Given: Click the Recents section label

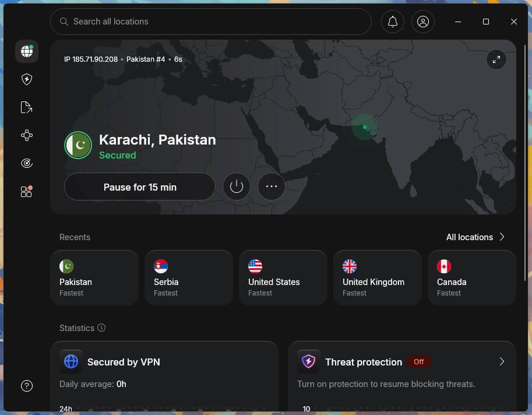Looking at the screenshot, I should pos(75,237).
